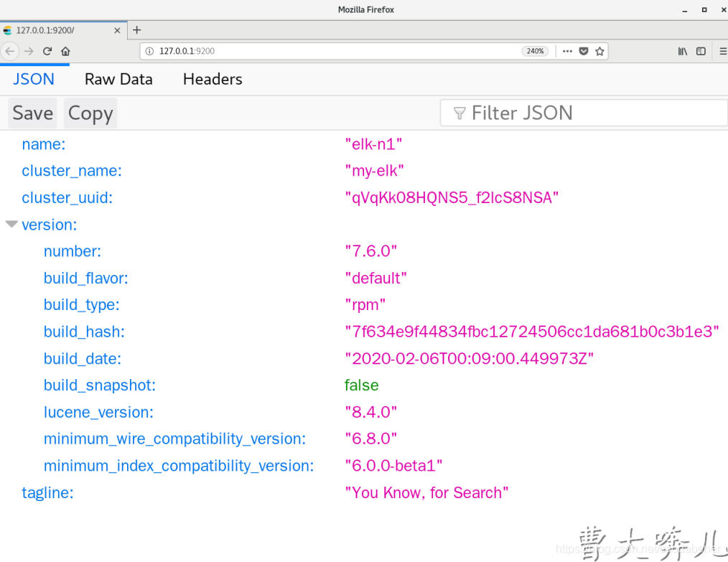Select the build_type key
Image resolution: width=728 pixels, height=562 pixels.
point(82,304)
